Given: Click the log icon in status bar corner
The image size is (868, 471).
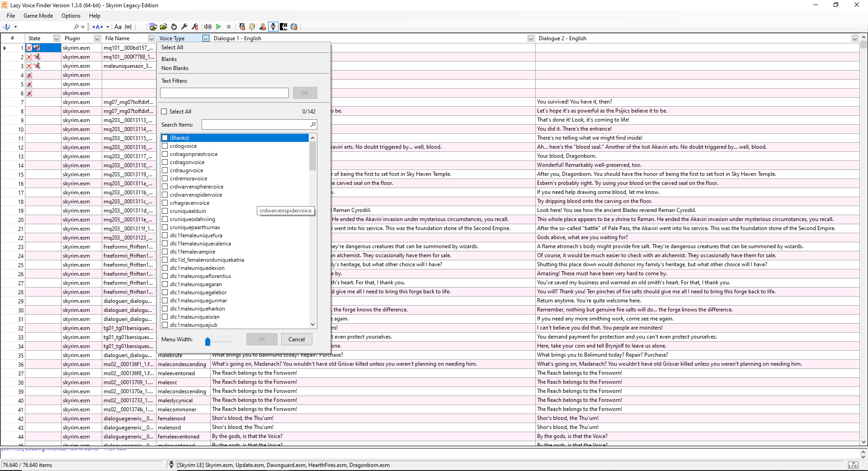Looking at the screenshot, I should [853, 465].
